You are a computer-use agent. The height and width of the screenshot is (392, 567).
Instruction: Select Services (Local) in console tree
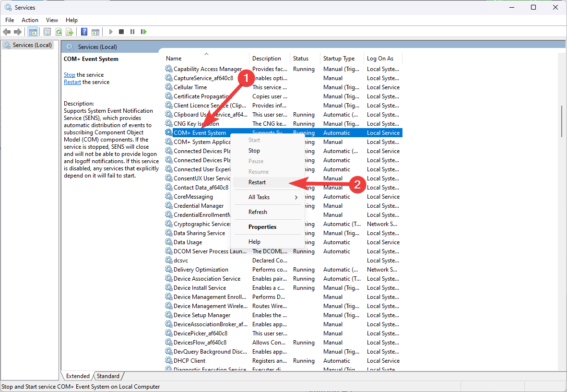tap(32, 45)
